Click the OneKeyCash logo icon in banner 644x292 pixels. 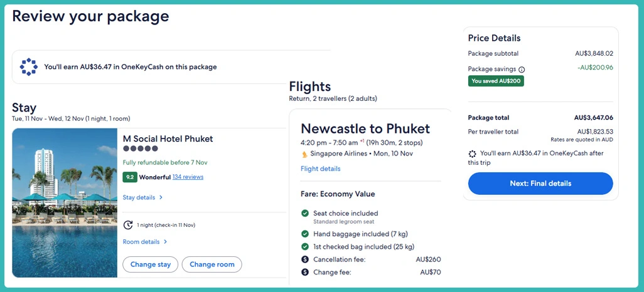coord(28,66)
